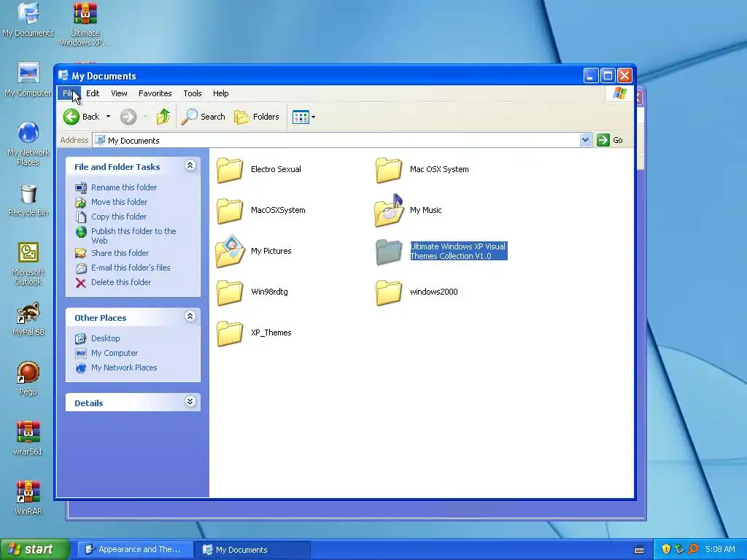The image size is (747, 560).
Task: Click the security shield tray icon
Action: 666,550
